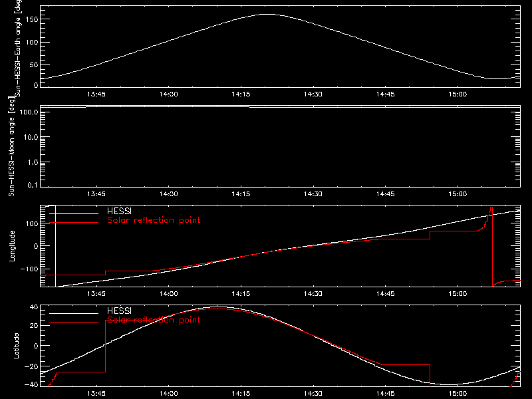Click the -40 tick label on Latitude axis

coord(31,385)
